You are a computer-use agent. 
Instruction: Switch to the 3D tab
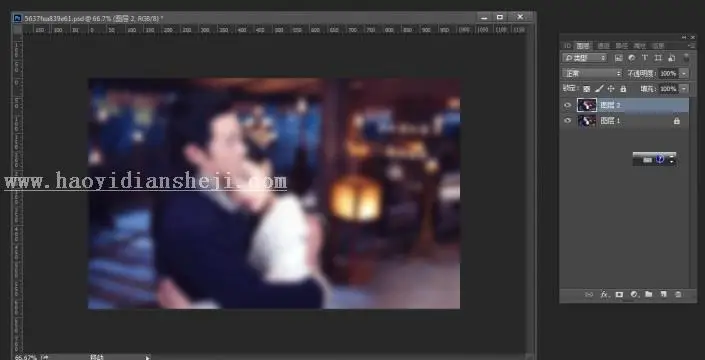(x=567, y=46)
